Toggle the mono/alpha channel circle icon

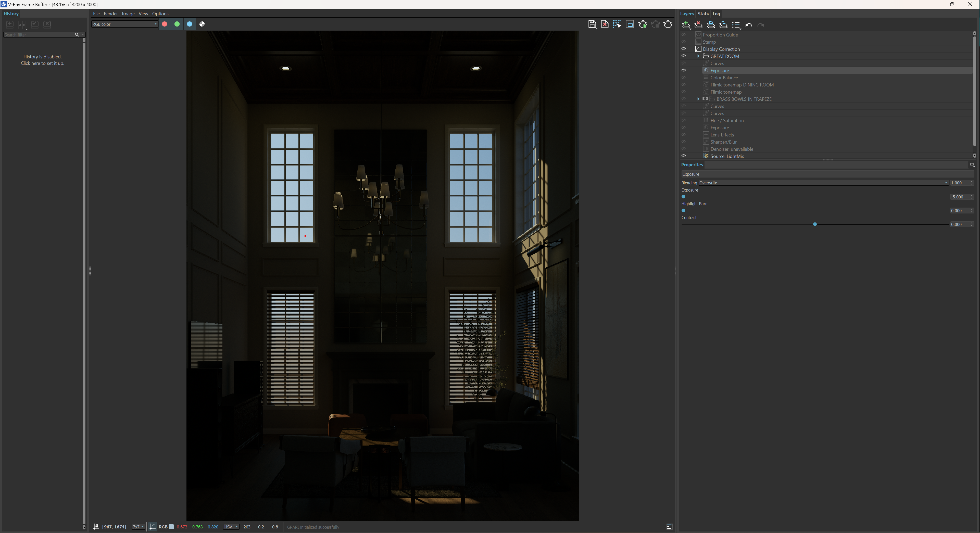tap(202, 24)
